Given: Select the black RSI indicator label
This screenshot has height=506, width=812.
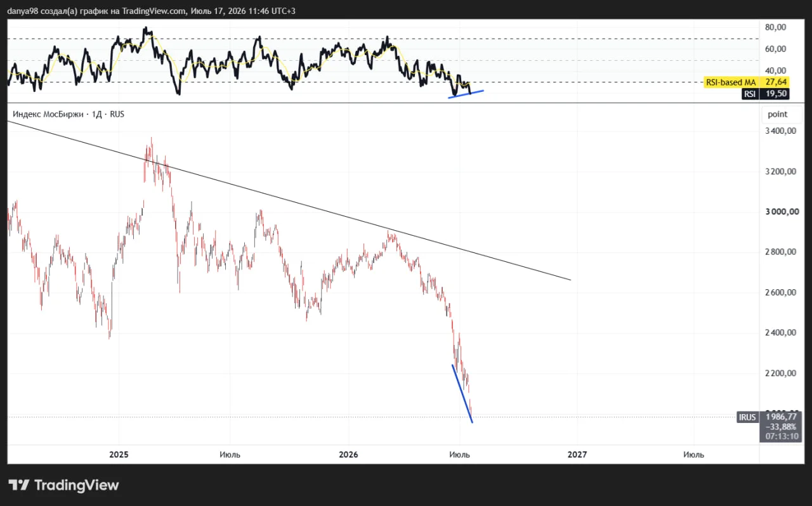Looking at the screenshot, I should tap(749, 94).
